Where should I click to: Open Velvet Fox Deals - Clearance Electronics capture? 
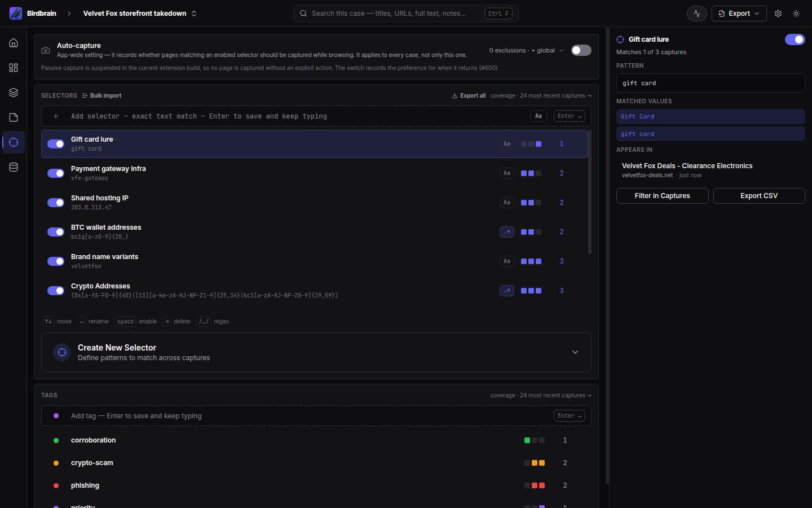click(x=710, y=170)
